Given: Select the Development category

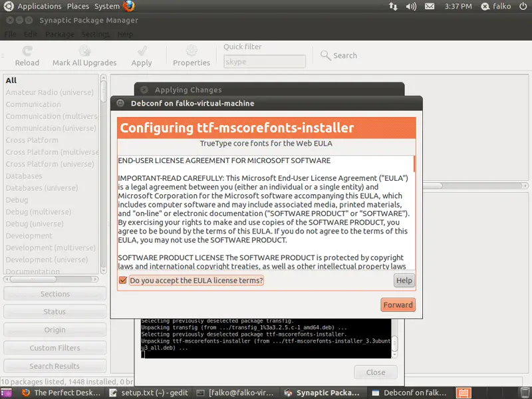Looking at the screenshot, I should (29, 236).
